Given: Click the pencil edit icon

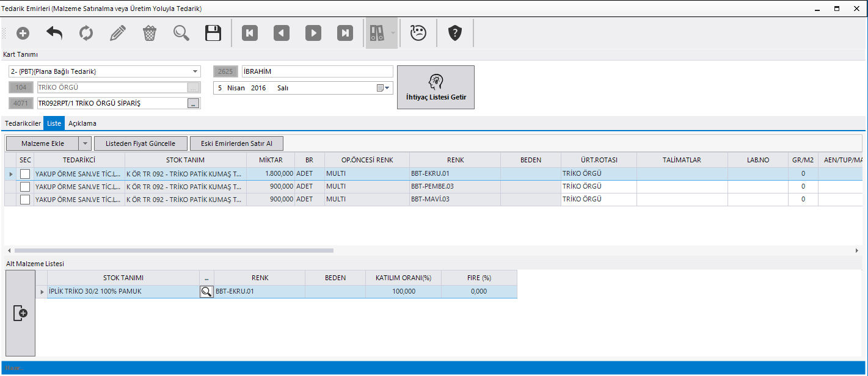Looking at the screenshot, I should point(118,34).
